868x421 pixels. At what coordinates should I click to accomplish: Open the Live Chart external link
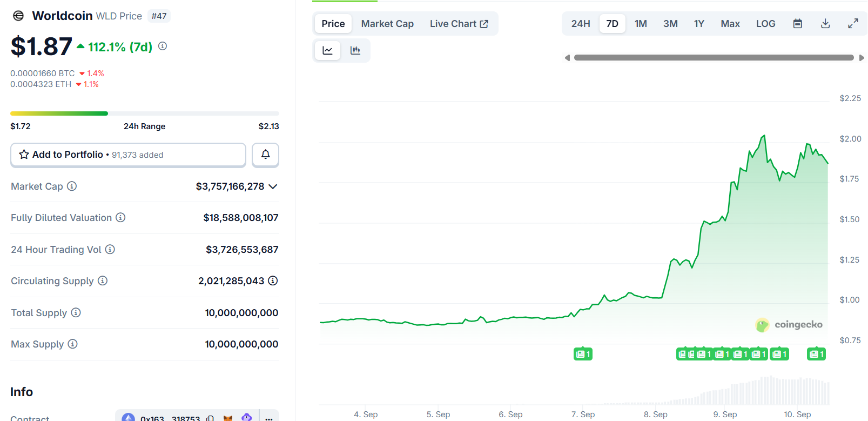(x=459, y=24)
